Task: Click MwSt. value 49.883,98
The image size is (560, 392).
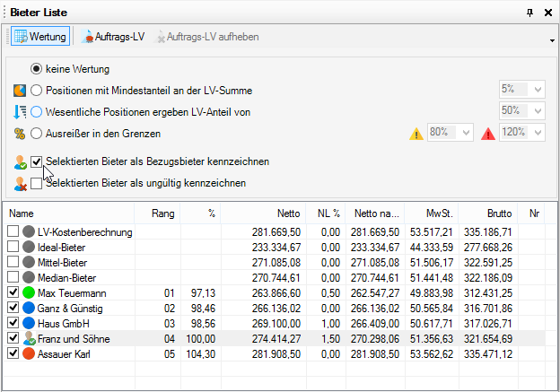Action: [432, 293]
